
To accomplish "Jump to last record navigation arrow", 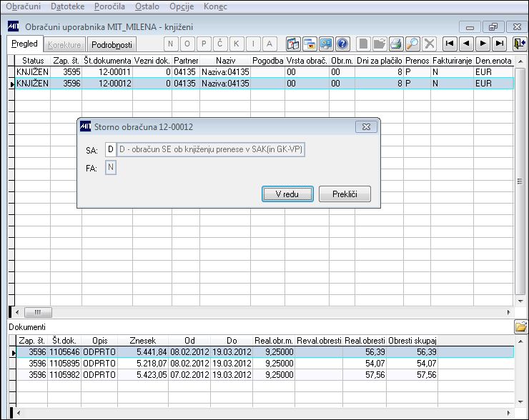I will pyautogui.click(x=499, y=44).
